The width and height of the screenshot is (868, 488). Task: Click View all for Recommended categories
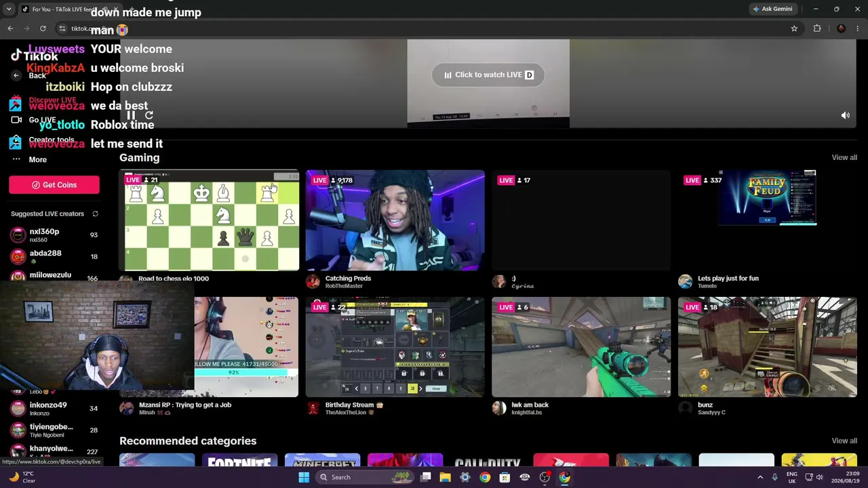point(844,441)
